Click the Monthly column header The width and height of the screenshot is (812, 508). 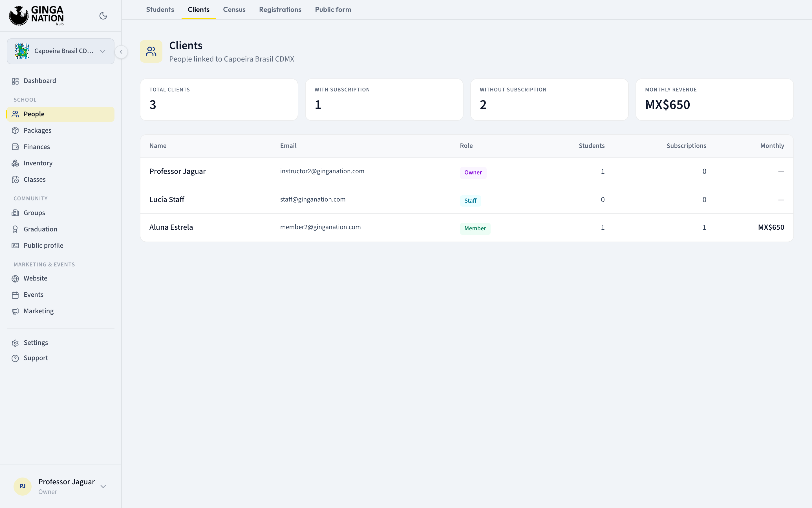tap(772, 146)
